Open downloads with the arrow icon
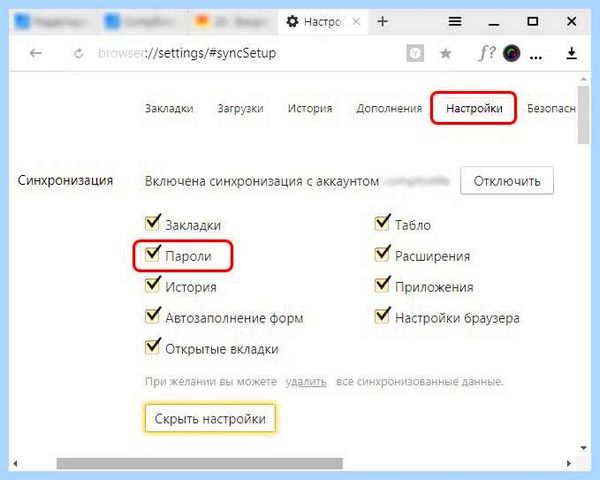 (x=571, y=53)
